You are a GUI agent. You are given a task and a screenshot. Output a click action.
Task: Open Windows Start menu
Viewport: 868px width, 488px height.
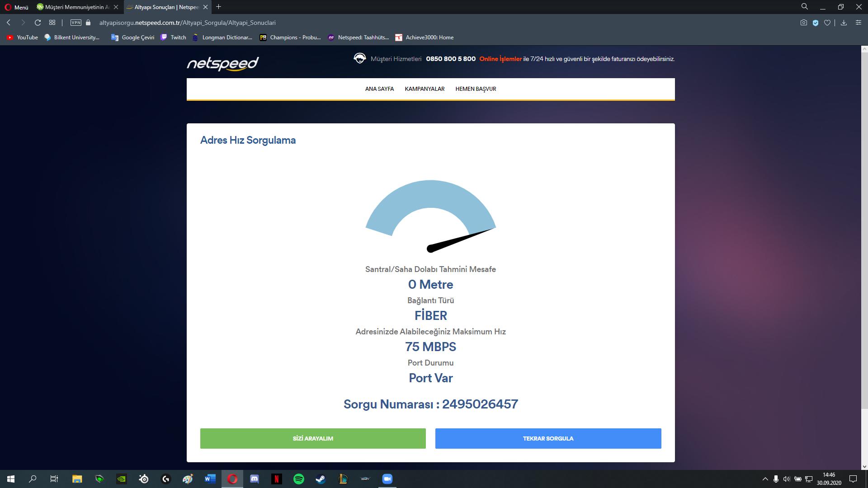pyautogui.click(x=11, y=479)
